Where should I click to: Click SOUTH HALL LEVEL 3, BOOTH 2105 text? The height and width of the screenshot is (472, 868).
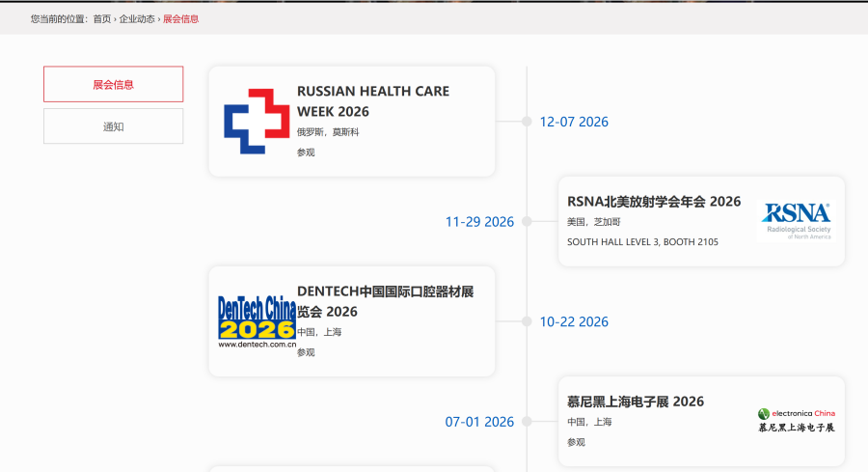tap(642, 242)
